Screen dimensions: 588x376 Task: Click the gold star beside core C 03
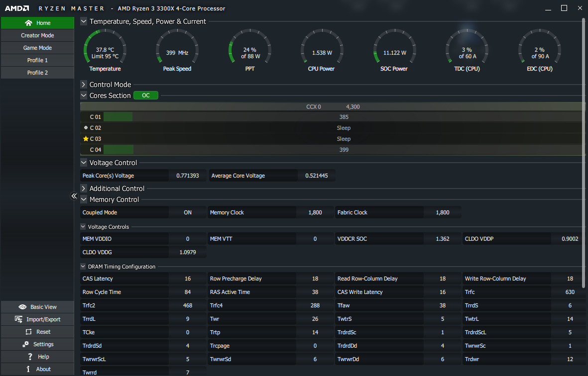pyautogui.click(x=86, y=139)
